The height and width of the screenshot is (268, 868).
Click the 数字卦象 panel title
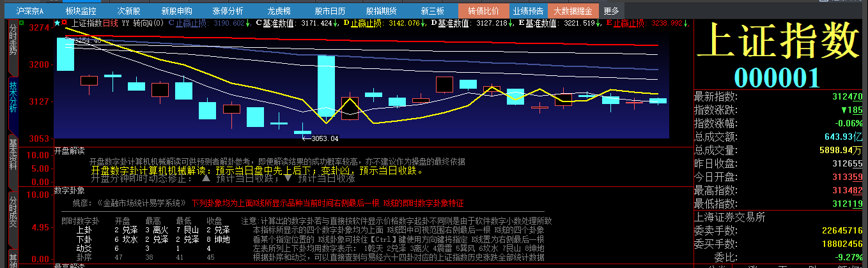tap(70, 190)
